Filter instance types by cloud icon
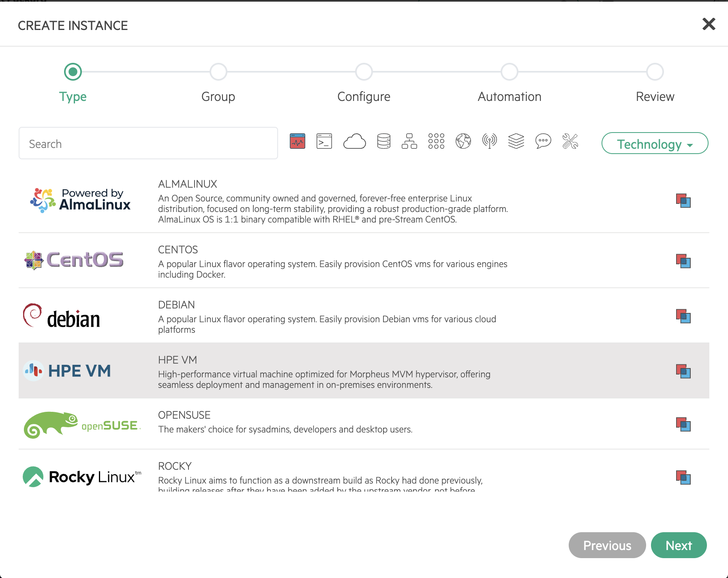728x578 pixels. pos(354,141)
